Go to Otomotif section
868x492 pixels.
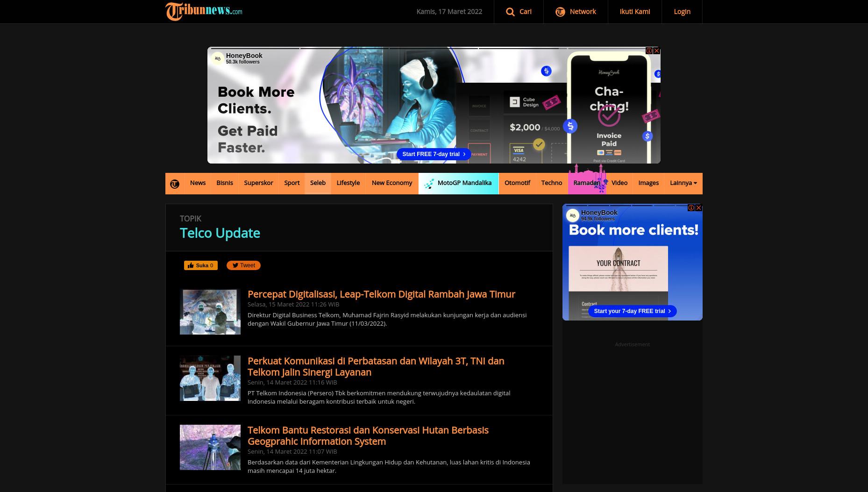coord(517,183)
